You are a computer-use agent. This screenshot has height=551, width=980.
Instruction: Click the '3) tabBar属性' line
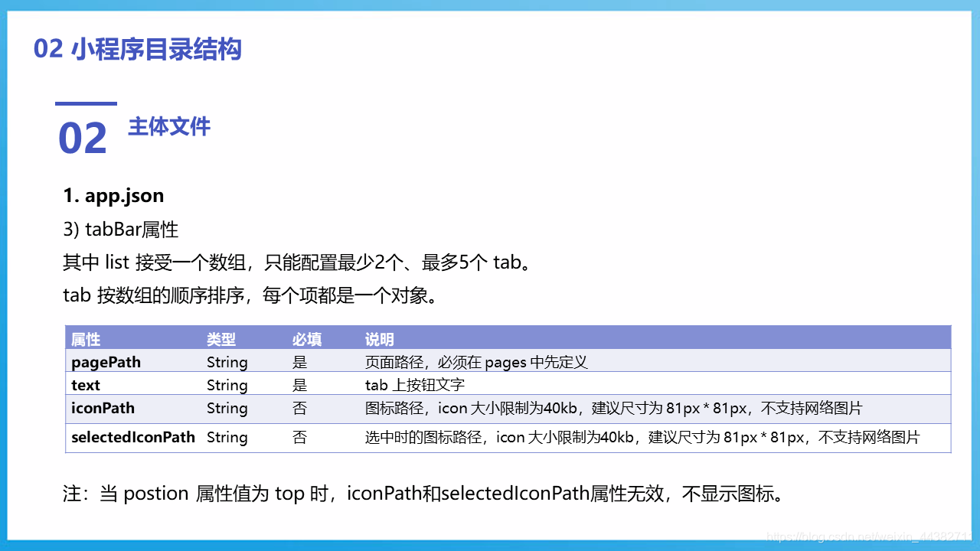[x=121, y=229]
